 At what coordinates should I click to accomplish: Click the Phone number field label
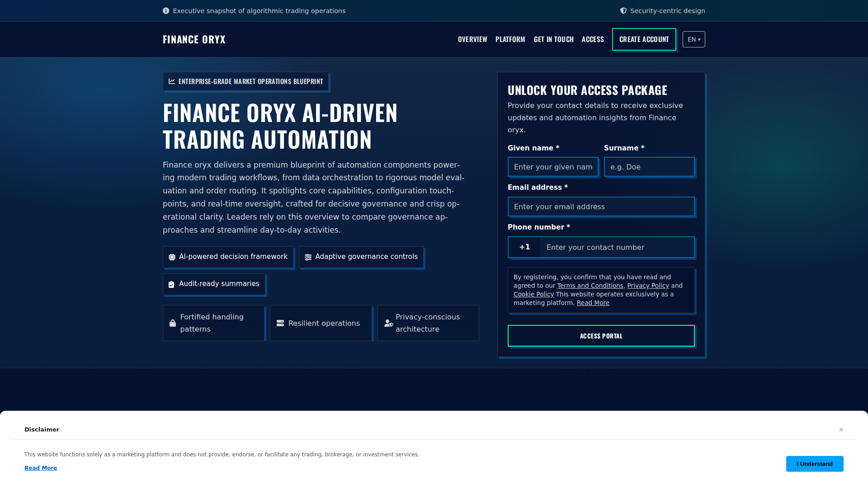pyautogui.click(x=539, y=227)
